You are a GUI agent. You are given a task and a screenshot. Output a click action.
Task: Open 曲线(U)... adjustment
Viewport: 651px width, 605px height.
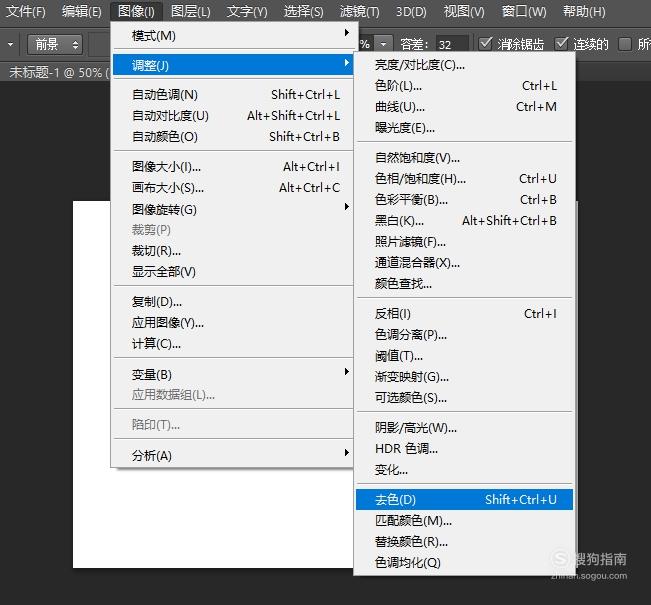pos(464,107)
